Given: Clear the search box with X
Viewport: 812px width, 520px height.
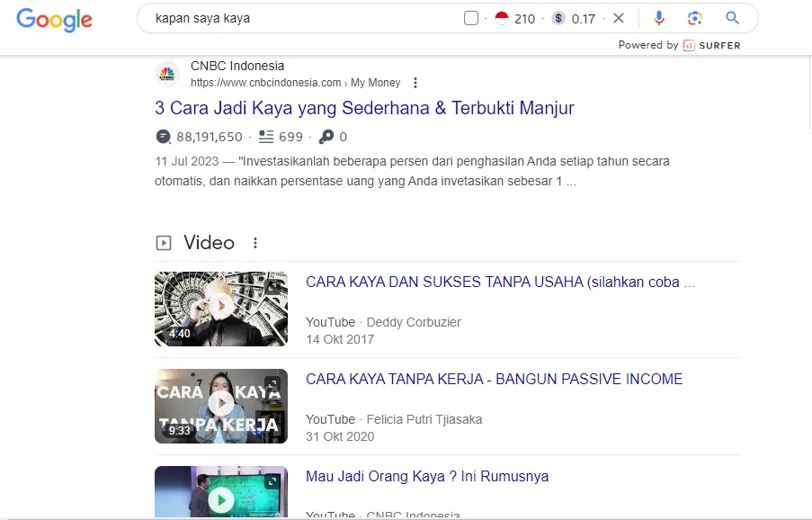Looking at the screenshot, I should point(619,18).
